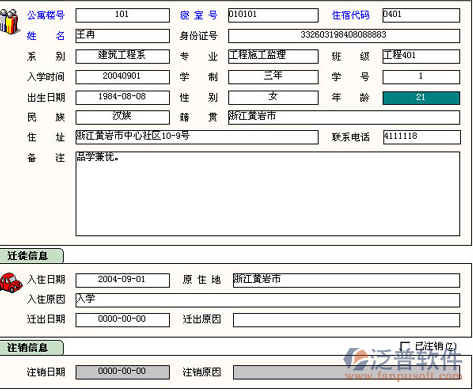Click the people group icon beside 公寓楼号

pos(9,21)
